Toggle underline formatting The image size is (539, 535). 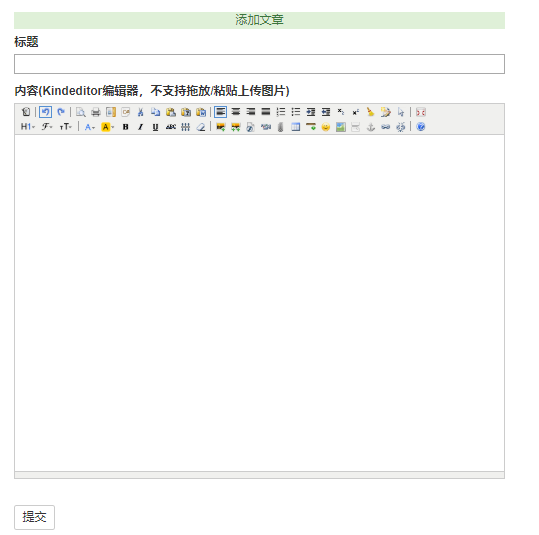(155, 127)
